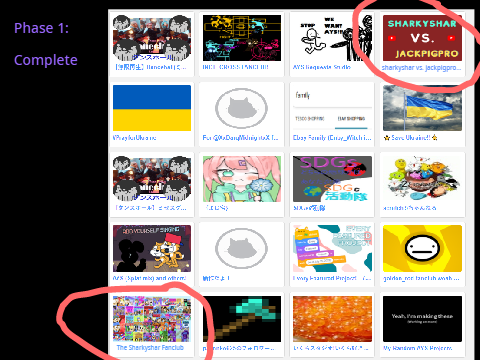Open the 'family' shopping tabs thumbnail
The image size is (480, 360).
(332, 108)
